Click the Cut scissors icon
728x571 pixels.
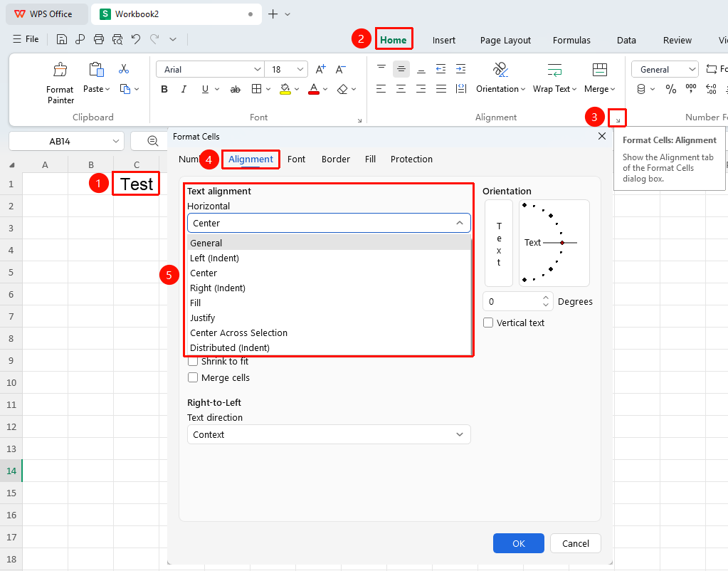(x=124, y=69)
